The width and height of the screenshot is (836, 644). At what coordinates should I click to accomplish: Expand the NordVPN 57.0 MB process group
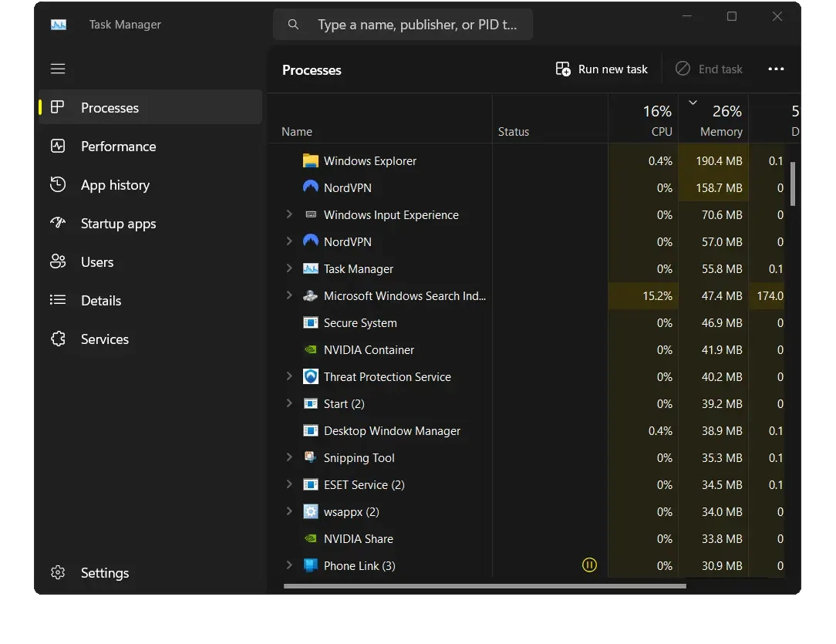289,241
